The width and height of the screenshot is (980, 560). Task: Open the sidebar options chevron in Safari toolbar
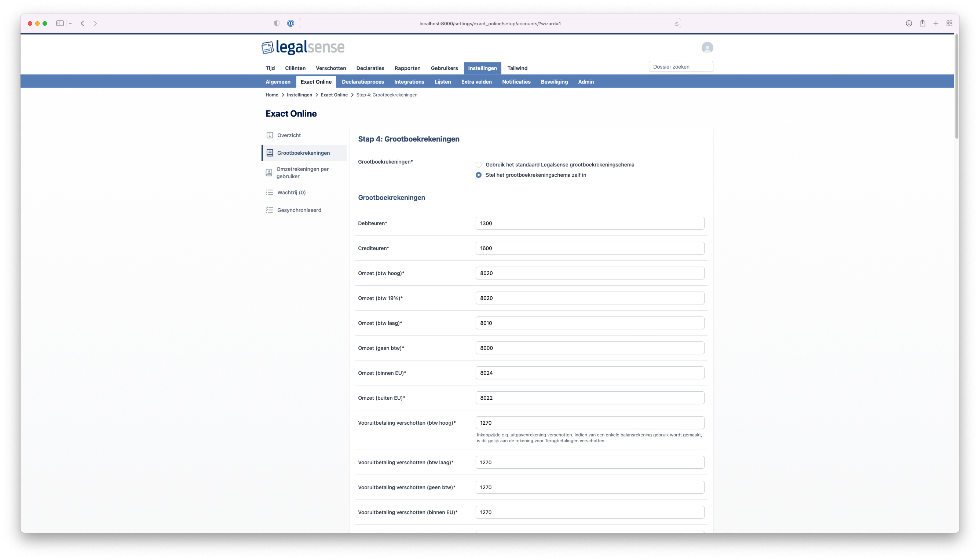tap(70, 23)
